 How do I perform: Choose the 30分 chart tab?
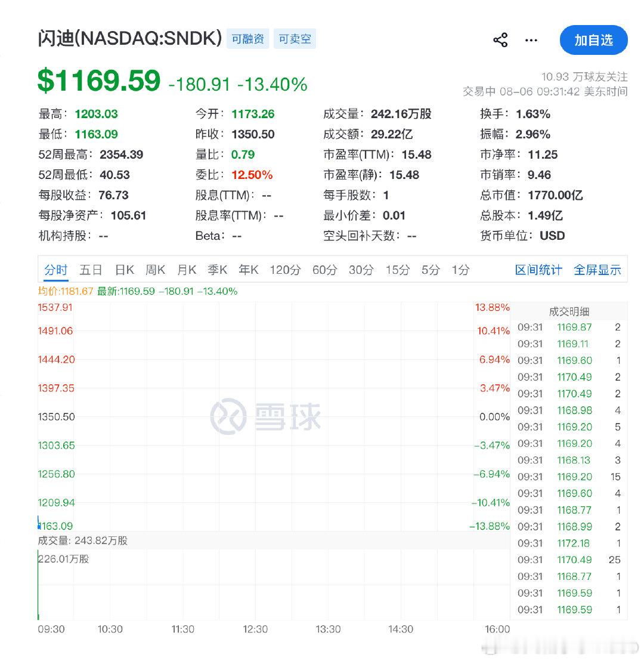tap(361, 270)
